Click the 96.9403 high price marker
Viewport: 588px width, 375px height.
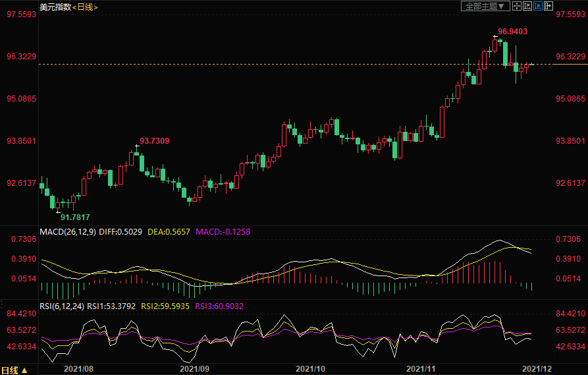[512, 31]
